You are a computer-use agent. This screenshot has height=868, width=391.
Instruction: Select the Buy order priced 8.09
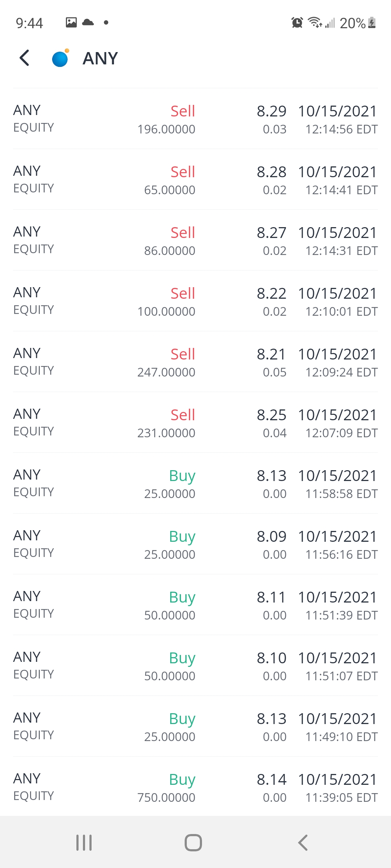click(195, 544)
